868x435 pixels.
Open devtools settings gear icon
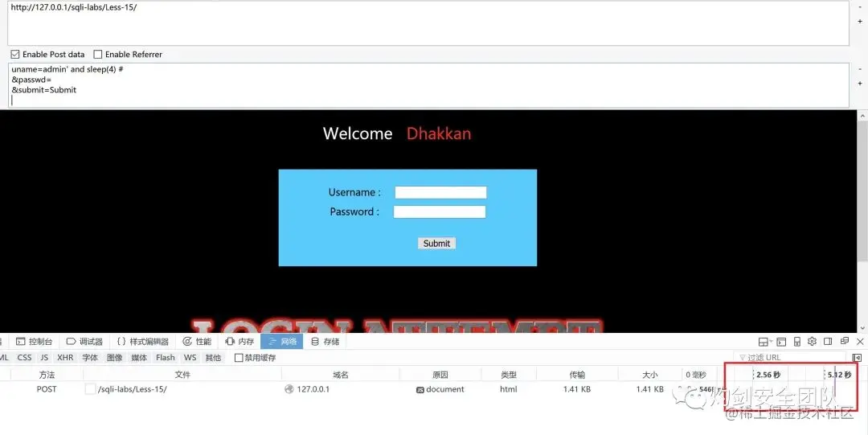click(x=812, y=342)
